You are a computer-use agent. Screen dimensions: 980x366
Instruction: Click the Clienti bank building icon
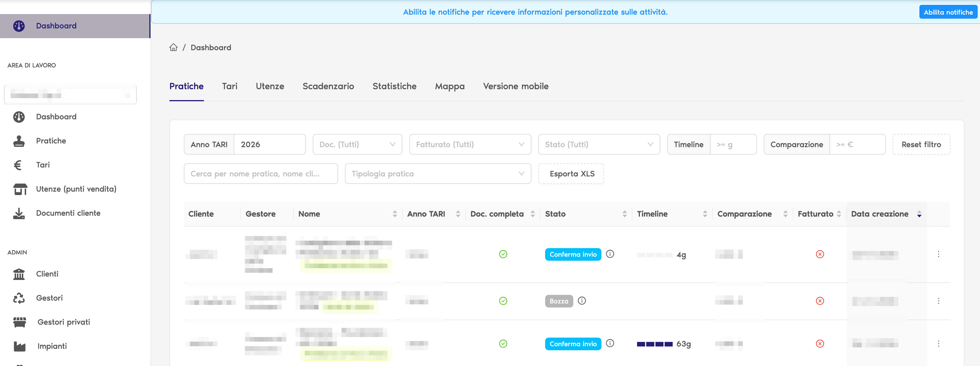(19, 274)
